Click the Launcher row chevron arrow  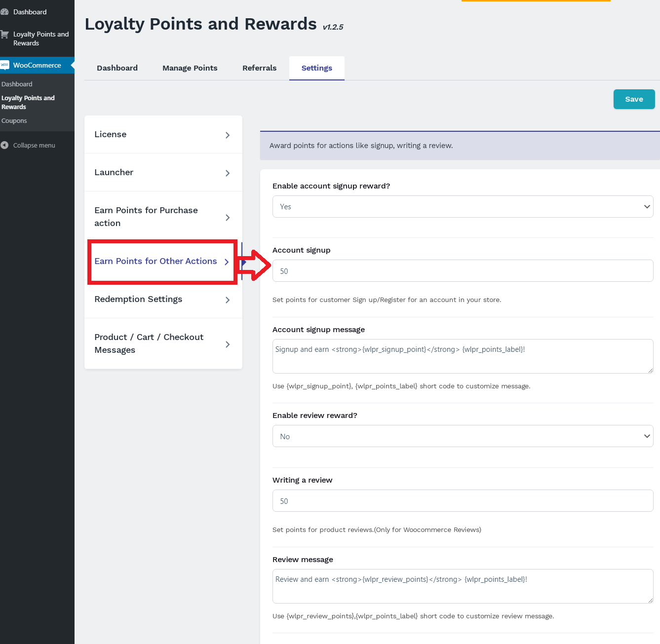pos(228,173)
